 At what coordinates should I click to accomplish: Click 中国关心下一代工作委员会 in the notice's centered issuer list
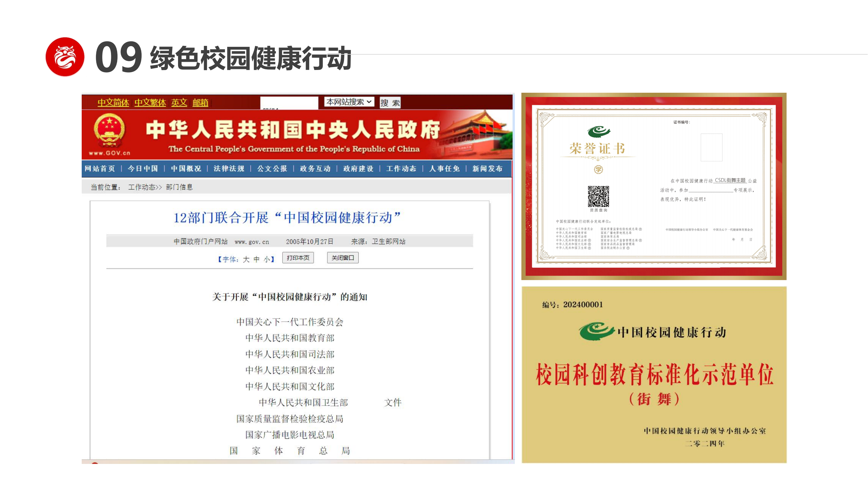coord(290,322)
